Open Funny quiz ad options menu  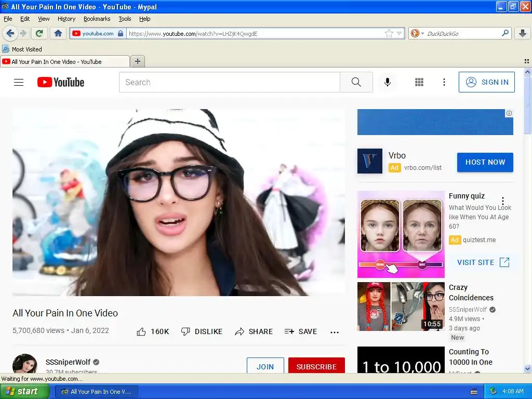[503, 201]
